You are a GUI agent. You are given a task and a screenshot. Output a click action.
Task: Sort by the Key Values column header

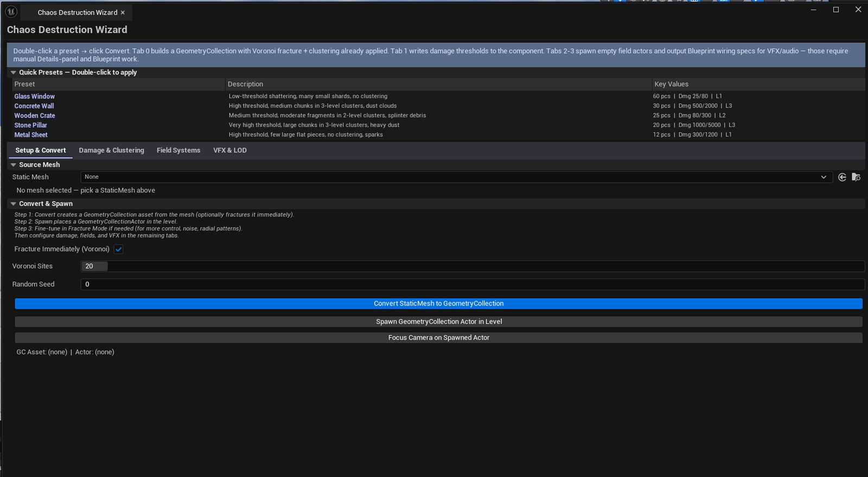[758, 84]
